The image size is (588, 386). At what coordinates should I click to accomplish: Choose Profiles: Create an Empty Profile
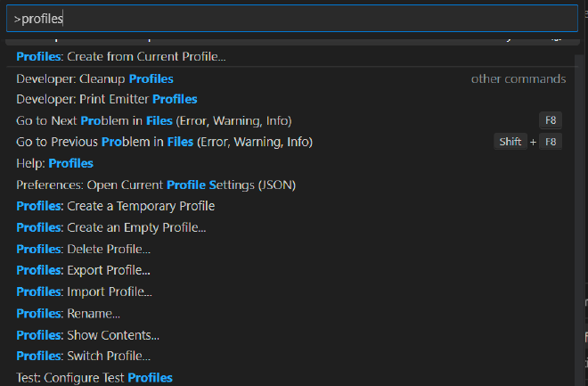(x=111, y=227)
